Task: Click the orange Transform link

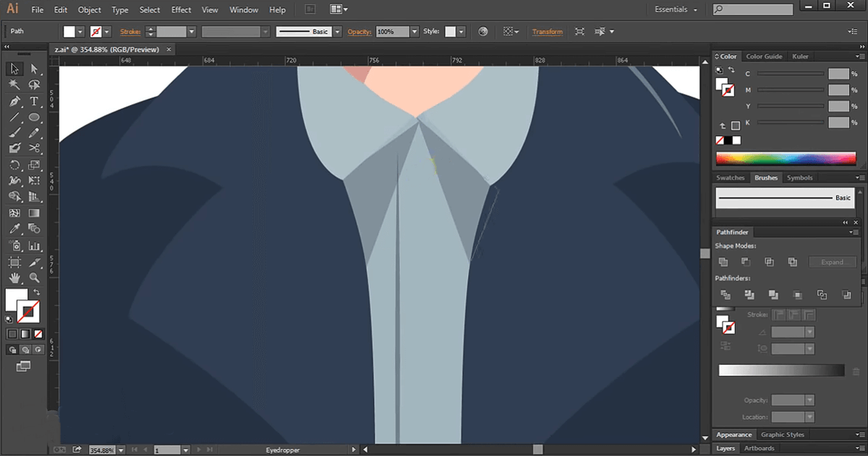Action: click(548, 31)
